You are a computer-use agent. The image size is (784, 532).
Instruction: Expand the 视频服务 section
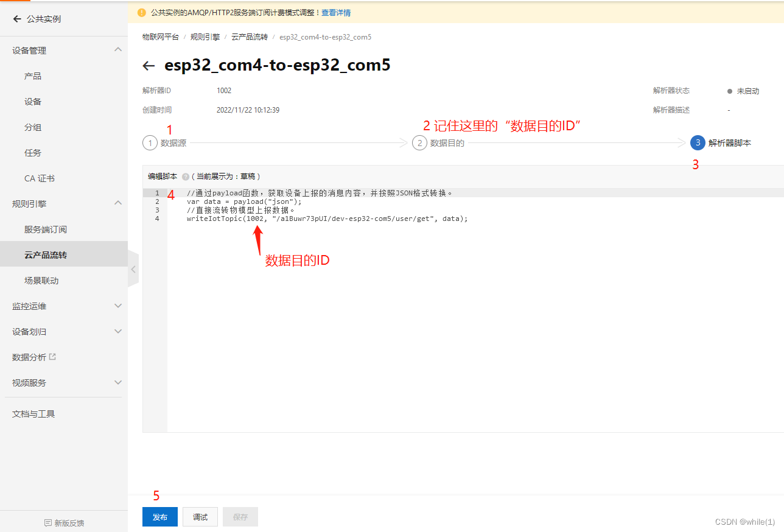coord(118,383)
